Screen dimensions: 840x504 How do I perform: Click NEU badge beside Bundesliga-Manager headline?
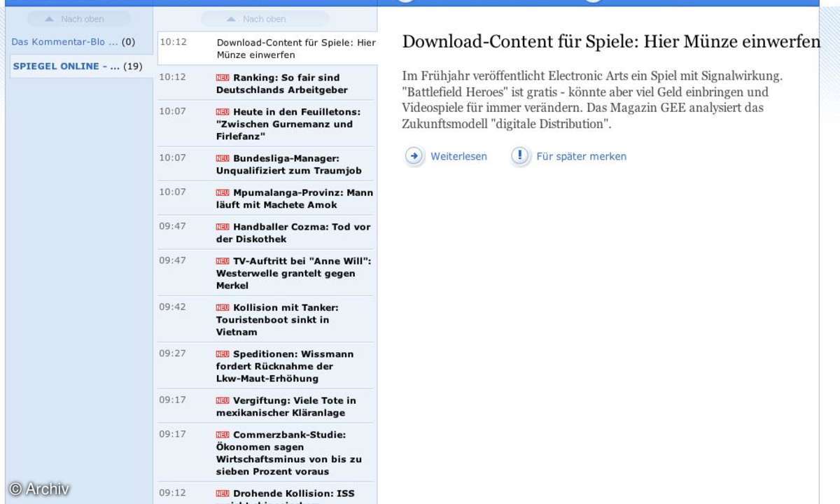[223, 159]
